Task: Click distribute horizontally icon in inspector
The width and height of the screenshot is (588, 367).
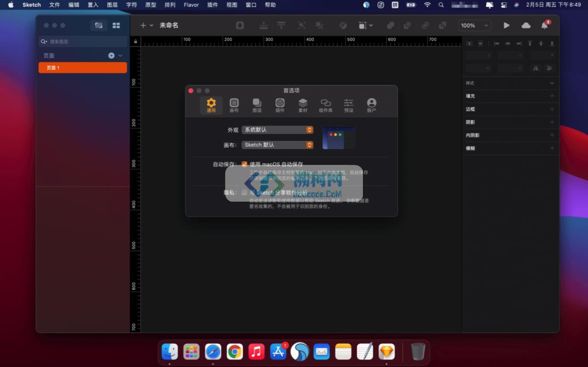Action: point(469,44)
